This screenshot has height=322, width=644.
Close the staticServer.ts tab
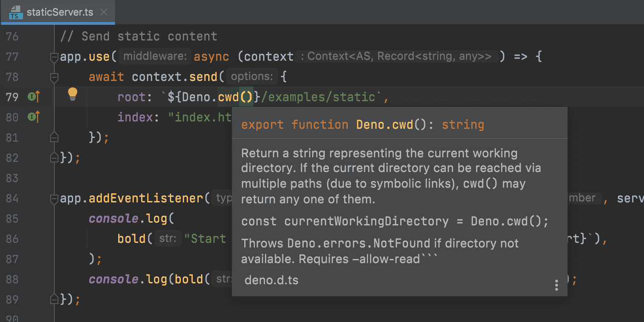point(104,12)
